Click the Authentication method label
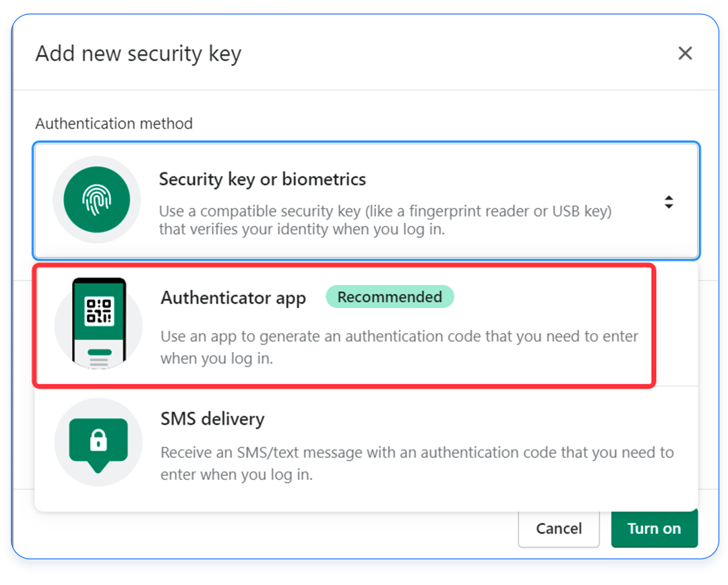This screenshot has width=728, height=585. click(114, 123)
